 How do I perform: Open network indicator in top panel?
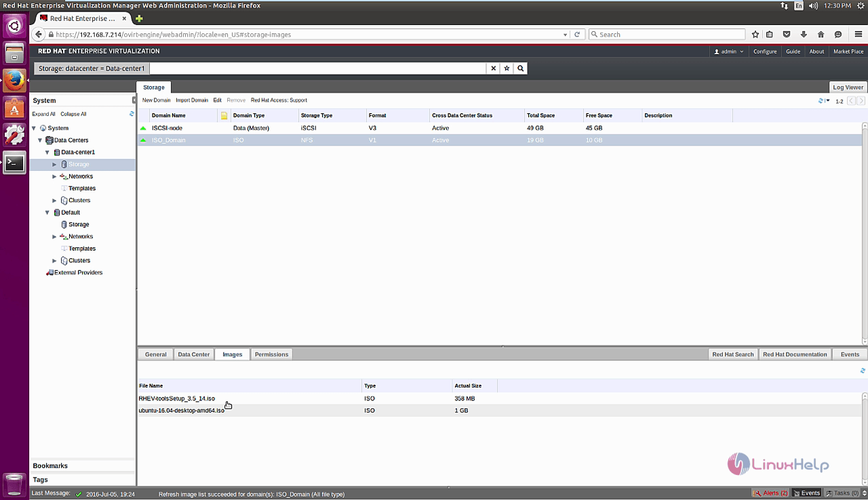tap(785, 5)
